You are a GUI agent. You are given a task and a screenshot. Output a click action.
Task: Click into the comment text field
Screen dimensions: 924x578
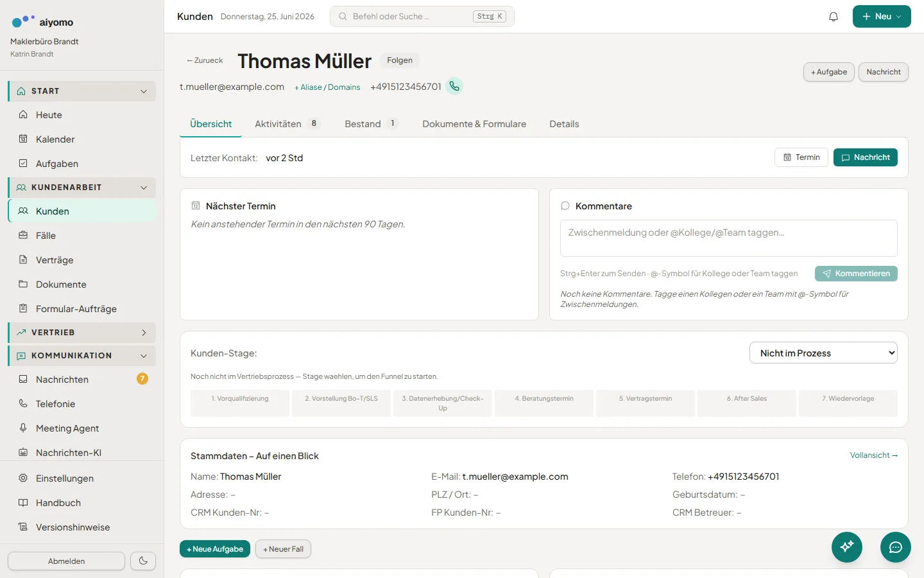coord(729,238)
